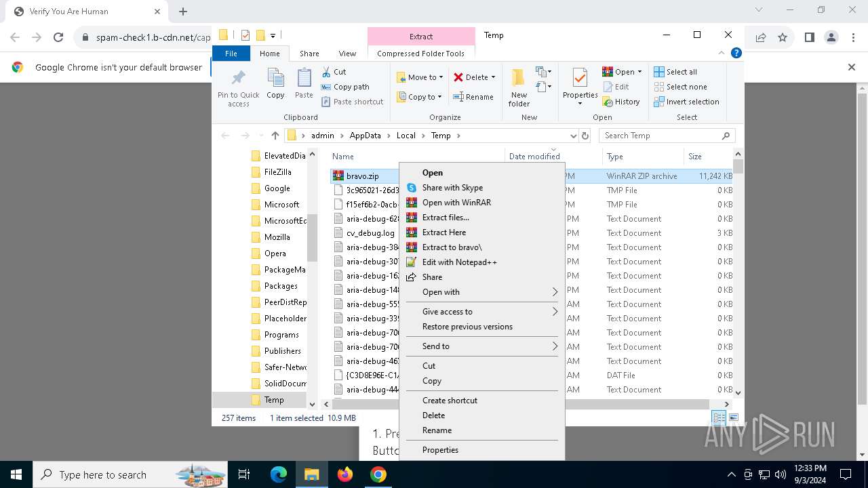Switch to the Share ribbon tab
868x488 pixels.
point(309,54)
